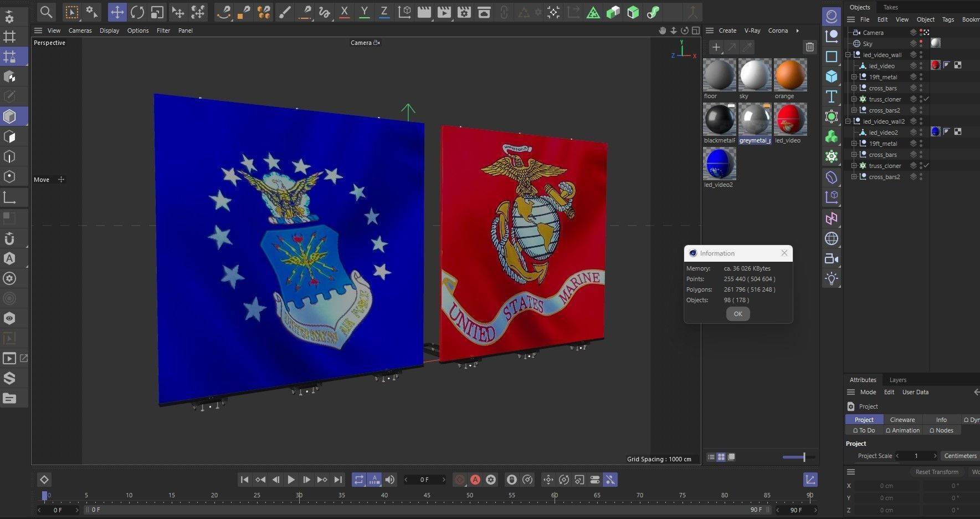Open Cineware project tab
Screen dimensions: 980x519
[902, 420]
